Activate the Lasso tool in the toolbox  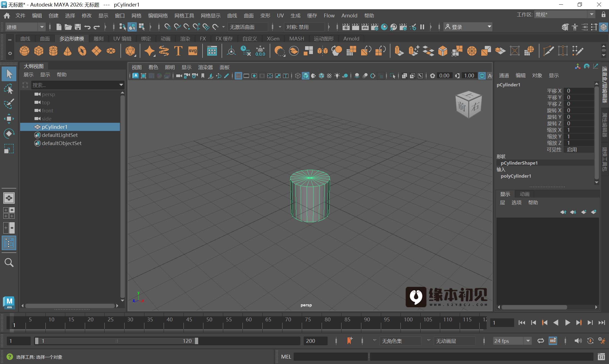(9, 89)
